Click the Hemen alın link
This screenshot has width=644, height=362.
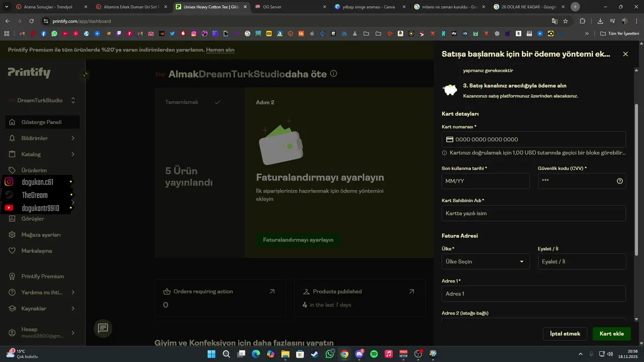220,50
